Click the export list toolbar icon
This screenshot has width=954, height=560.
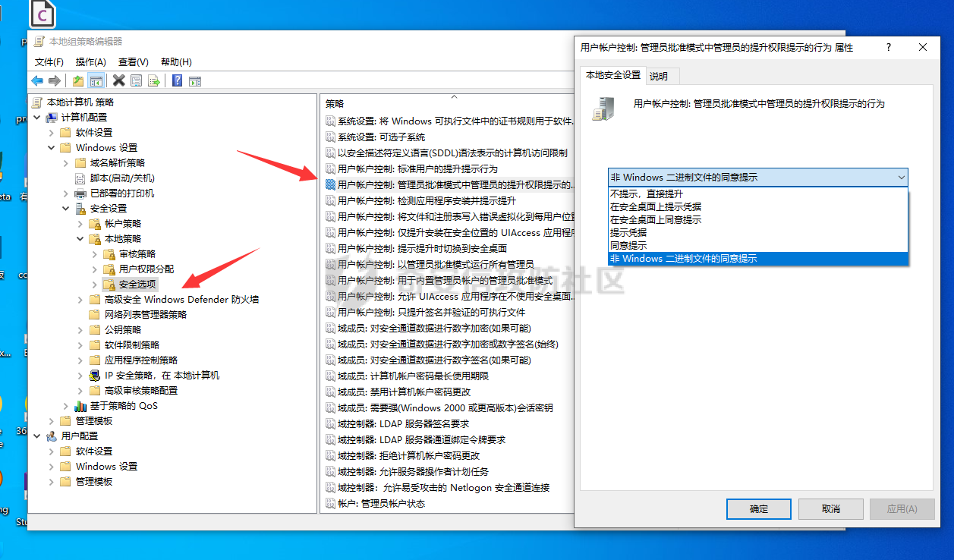tap(154, 80)
